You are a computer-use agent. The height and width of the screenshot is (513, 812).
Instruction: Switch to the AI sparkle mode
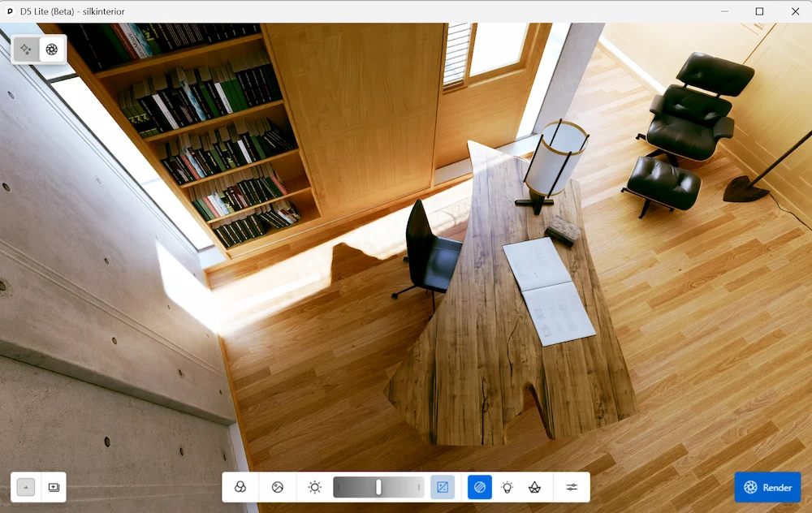pyautogui.click(x=26, y=50)
